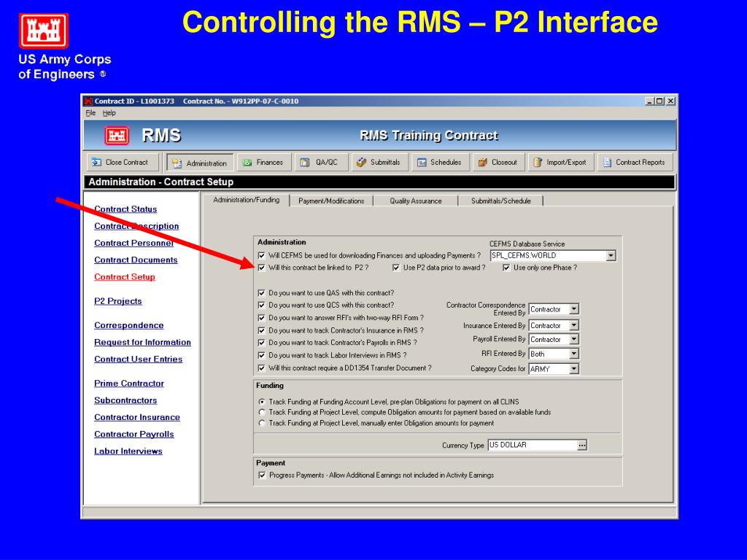
Task: Switch to the Submittals/Schedule tab
Action: point(500,201)
